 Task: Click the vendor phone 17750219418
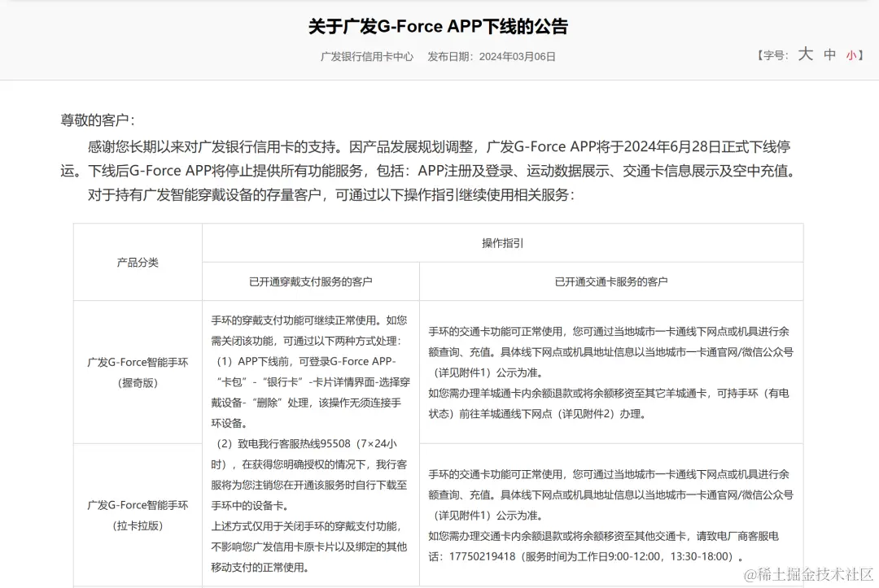pyautogui.click(x=482, y=556)
